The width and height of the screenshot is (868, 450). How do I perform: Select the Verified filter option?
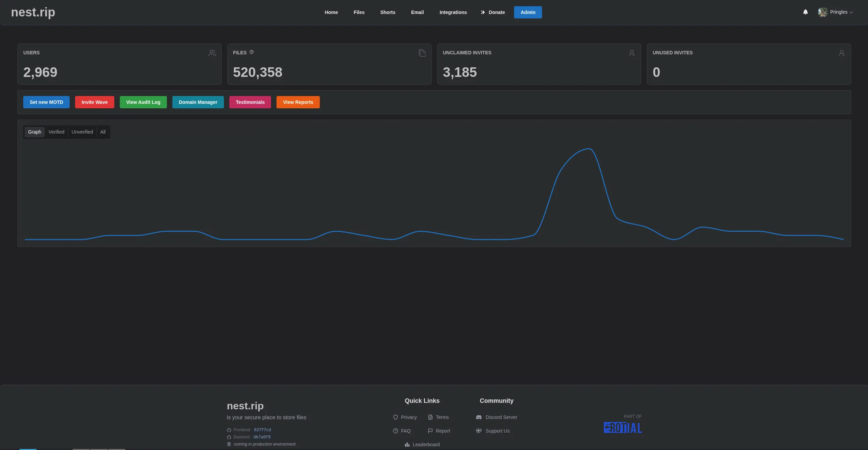pos(56,132)
